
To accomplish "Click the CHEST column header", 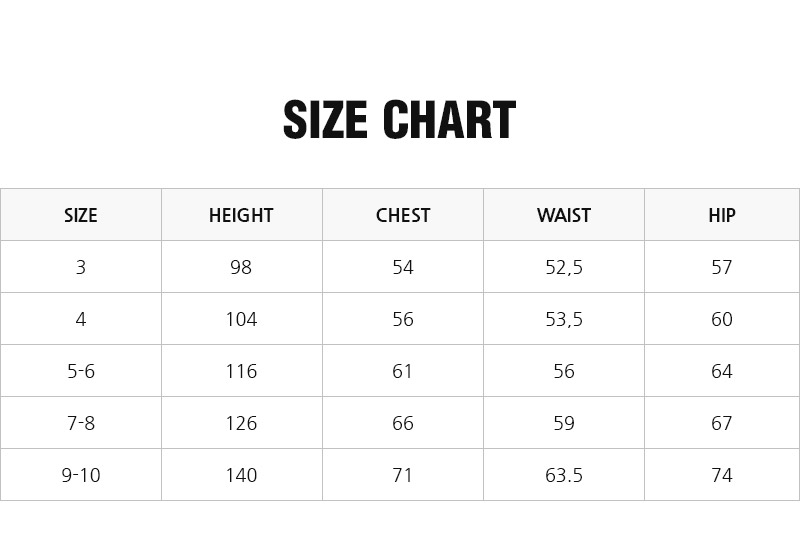I will point(403,215).
